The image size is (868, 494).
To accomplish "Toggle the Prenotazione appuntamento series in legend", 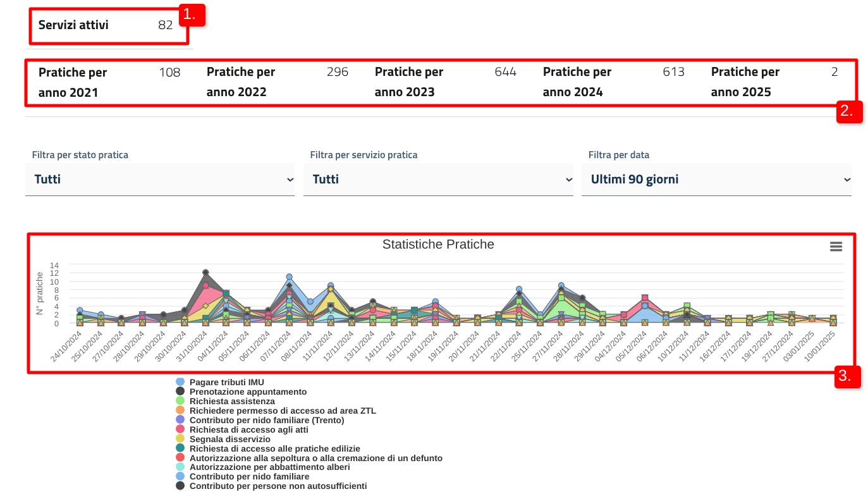I will 248,392.
